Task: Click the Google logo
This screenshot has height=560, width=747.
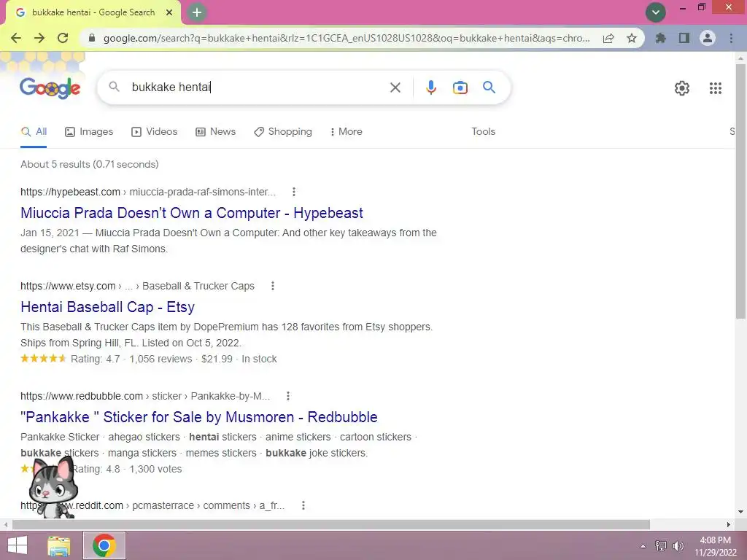Action: [x=50, y=87]
